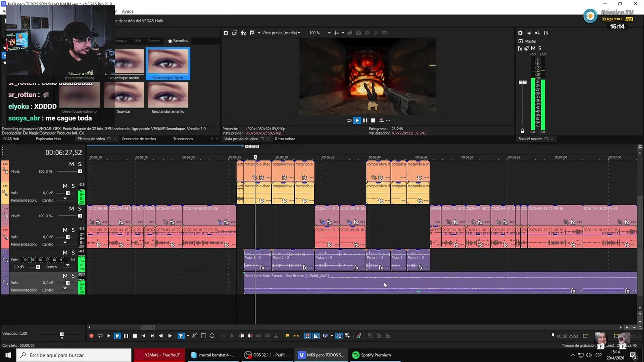Open Master bus audio properties gear
644x362 pixels.
tap(520, 33)
